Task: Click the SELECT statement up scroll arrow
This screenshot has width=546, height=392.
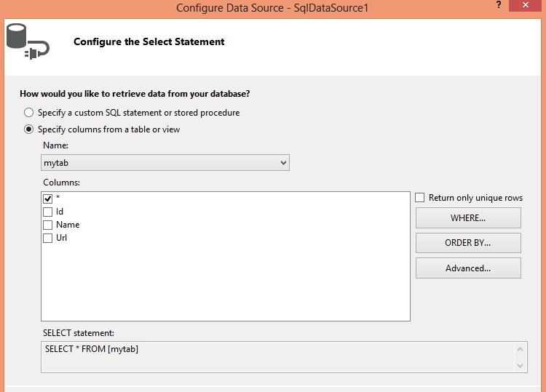Action: tap(521, 349)
